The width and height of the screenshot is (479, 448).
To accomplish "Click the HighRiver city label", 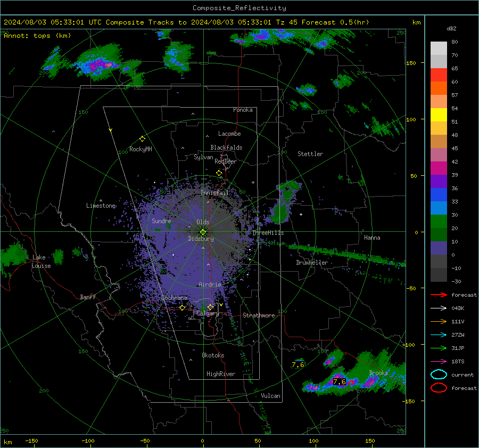I will (221, 374).
